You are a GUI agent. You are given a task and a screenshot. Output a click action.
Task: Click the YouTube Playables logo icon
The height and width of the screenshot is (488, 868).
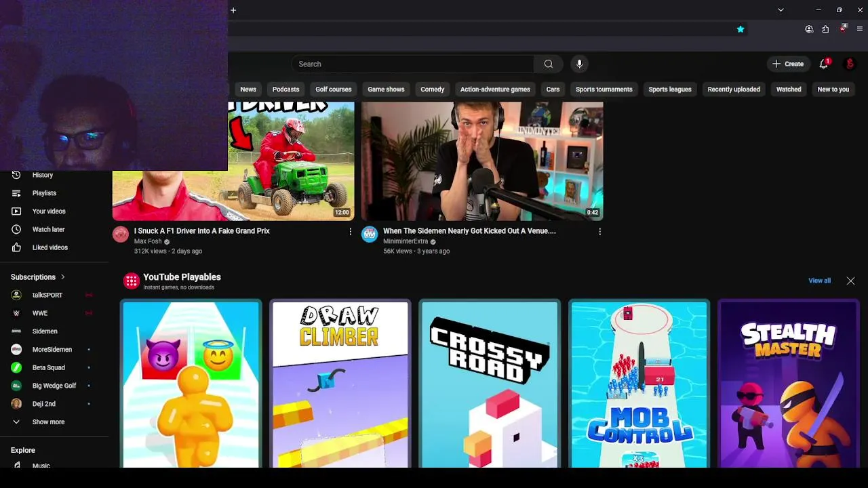[132, 281]
